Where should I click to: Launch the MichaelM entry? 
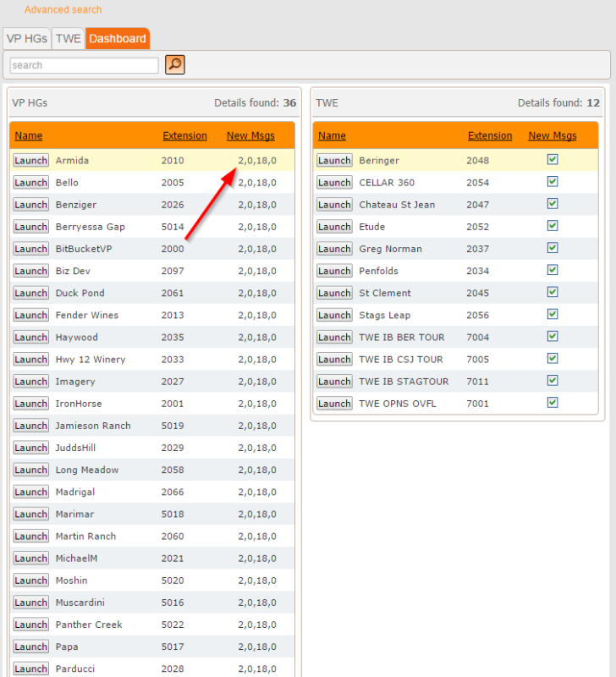coord(30,559)
